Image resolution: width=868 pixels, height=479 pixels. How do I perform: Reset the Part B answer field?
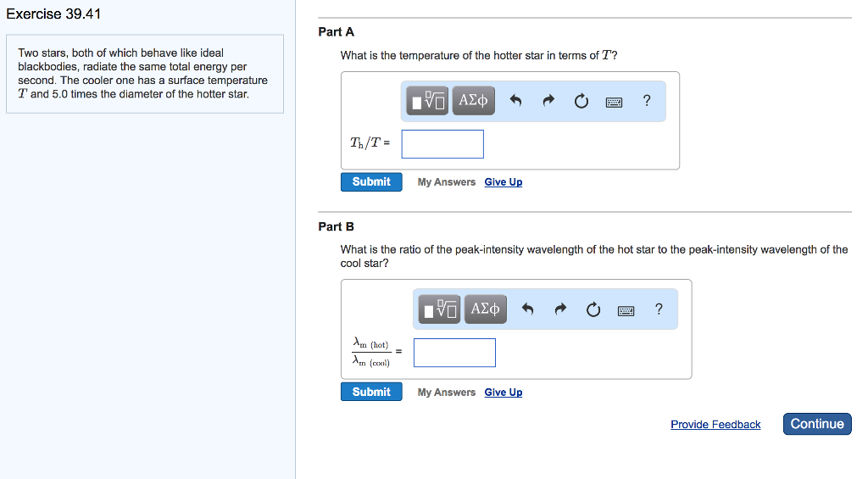pyautogui.click(x=593, y=310)
